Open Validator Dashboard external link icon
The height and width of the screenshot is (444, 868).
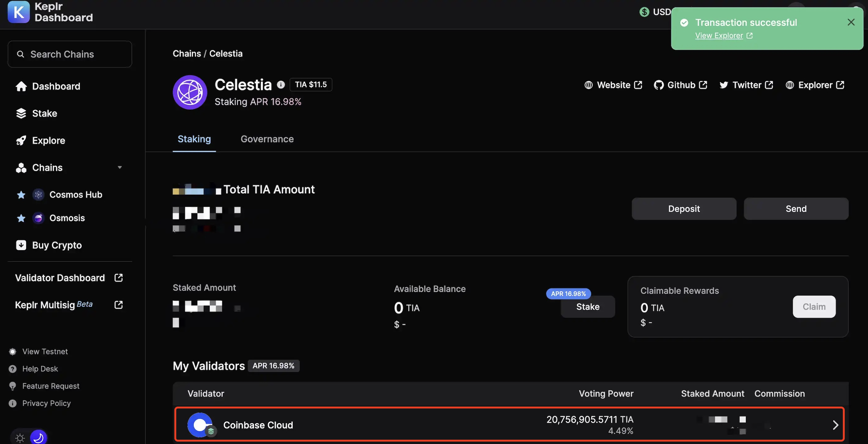click(118, 278)
